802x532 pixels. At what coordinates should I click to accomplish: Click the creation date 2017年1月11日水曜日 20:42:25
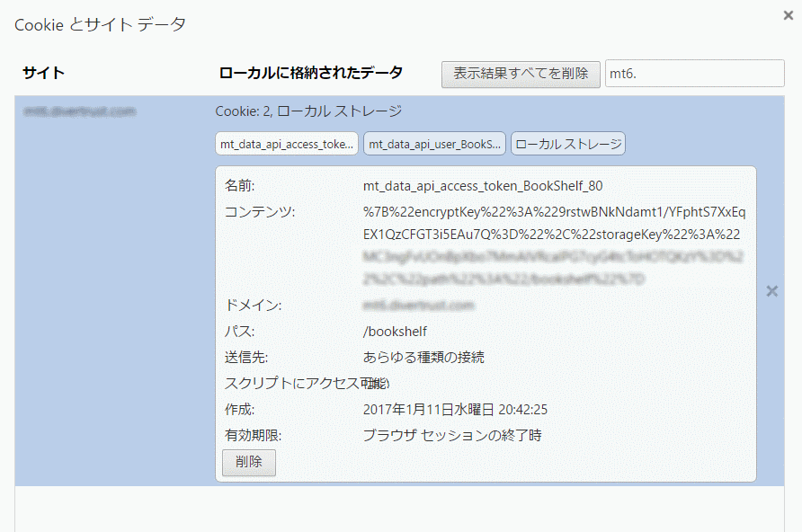click(455, 410)
